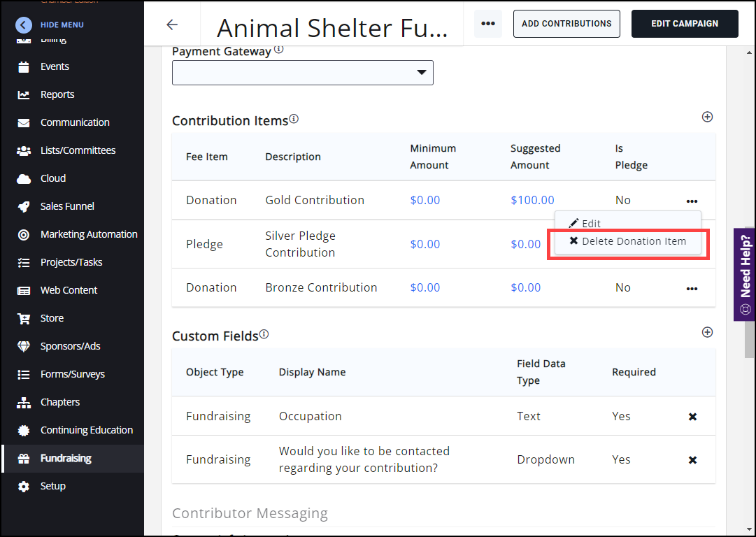The height and width of the screenshot is (537, 756).
Task: Remove the Occupation custom field
Action: [692, 417]
